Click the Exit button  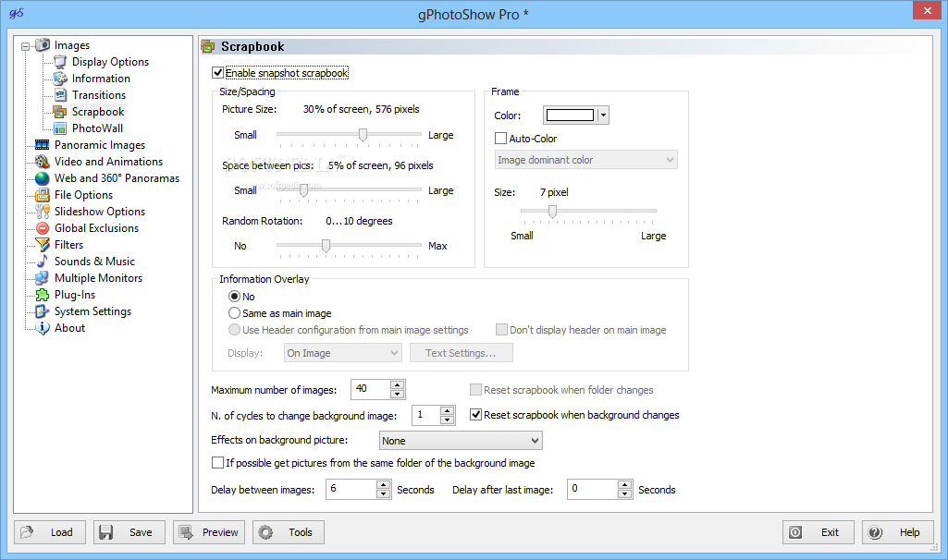pyautogui.click(x=818, y=532)
